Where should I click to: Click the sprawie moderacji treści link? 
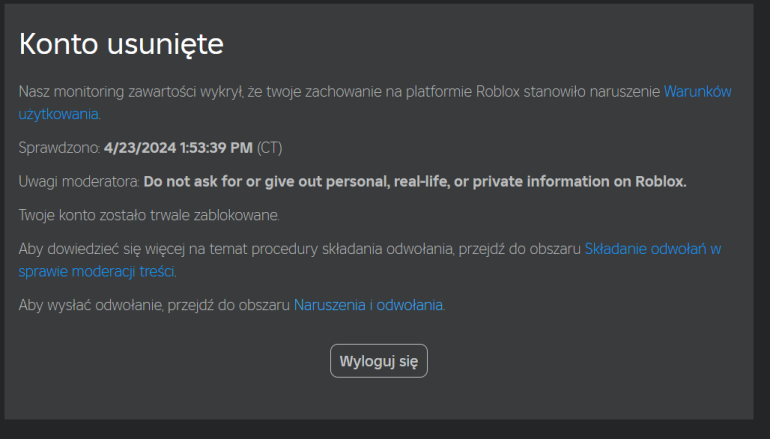point(96,271)
